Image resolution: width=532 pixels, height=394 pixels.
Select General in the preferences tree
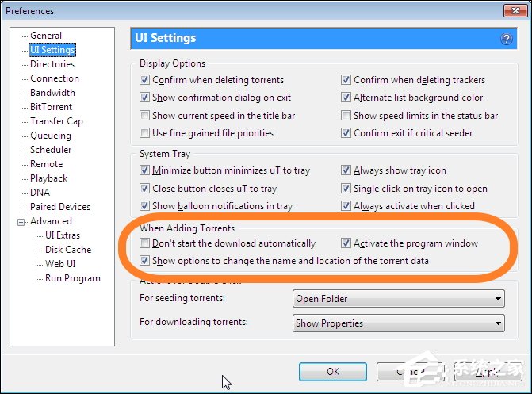[46, 36]
